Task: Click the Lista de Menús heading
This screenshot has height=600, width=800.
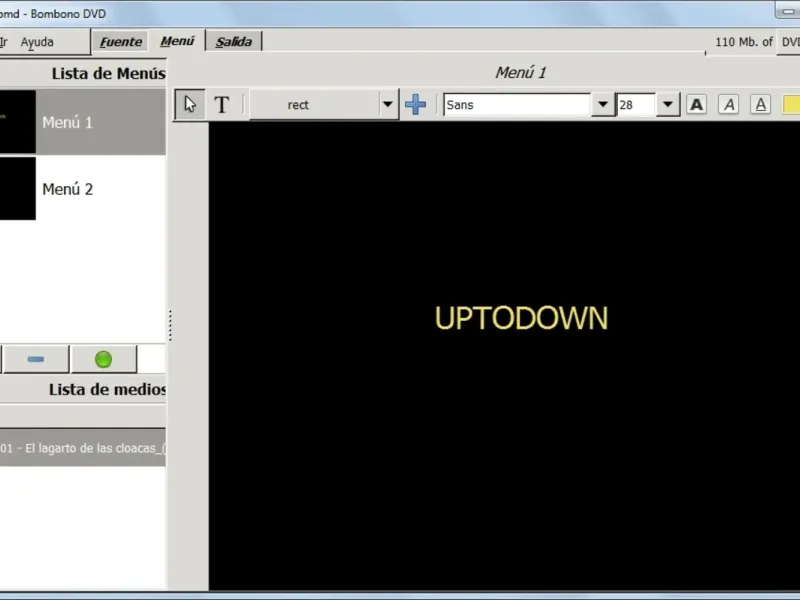Action: click(x=108, y=73)
